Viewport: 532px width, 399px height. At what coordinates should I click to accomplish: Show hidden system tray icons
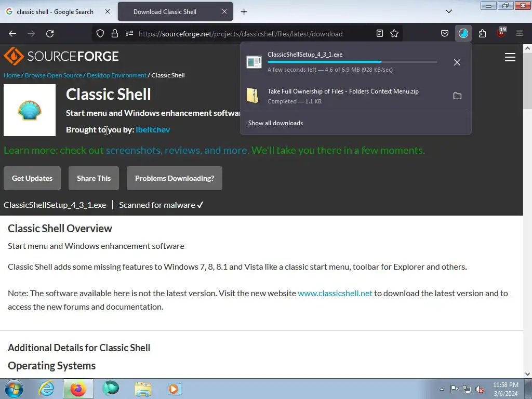(442, 389)
